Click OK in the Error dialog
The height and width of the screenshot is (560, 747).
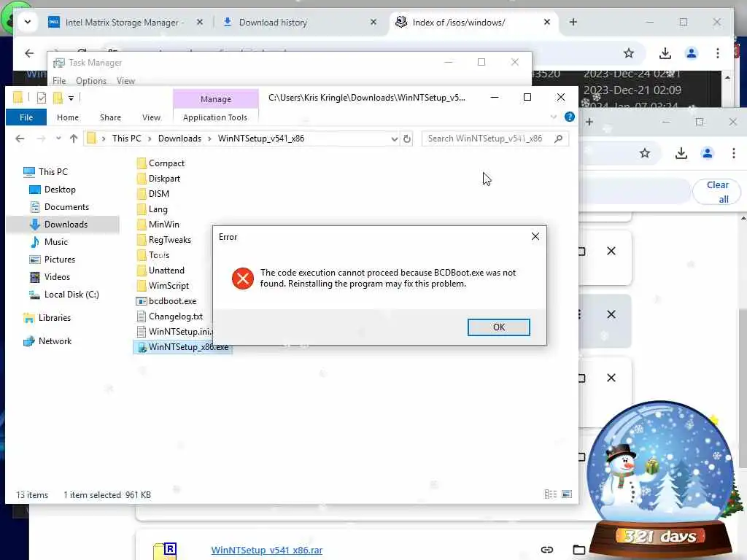[x=498, y=327]
